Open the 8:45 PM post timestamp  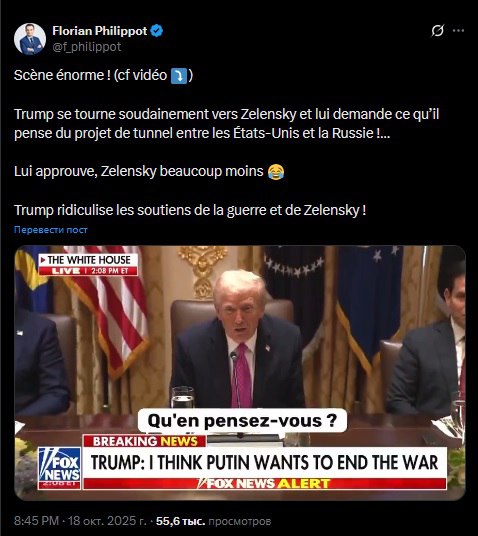pos(36,521)
